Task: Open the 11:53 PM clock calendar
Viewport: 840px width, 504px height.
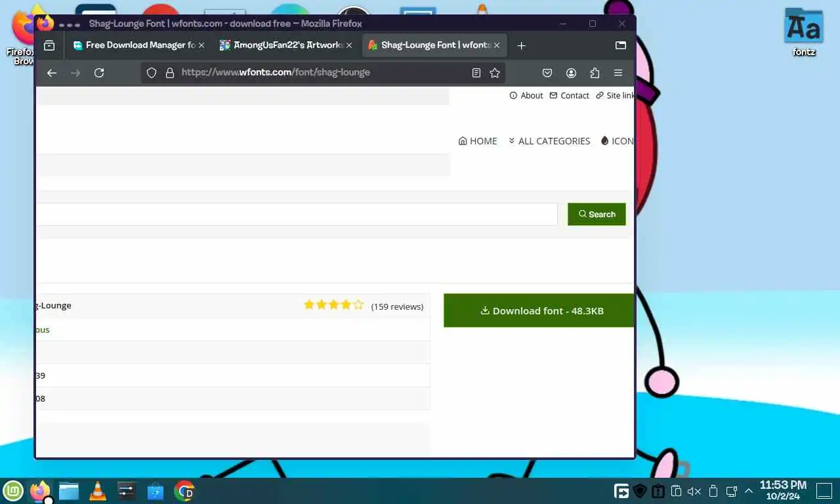Action: coord(783,490)
